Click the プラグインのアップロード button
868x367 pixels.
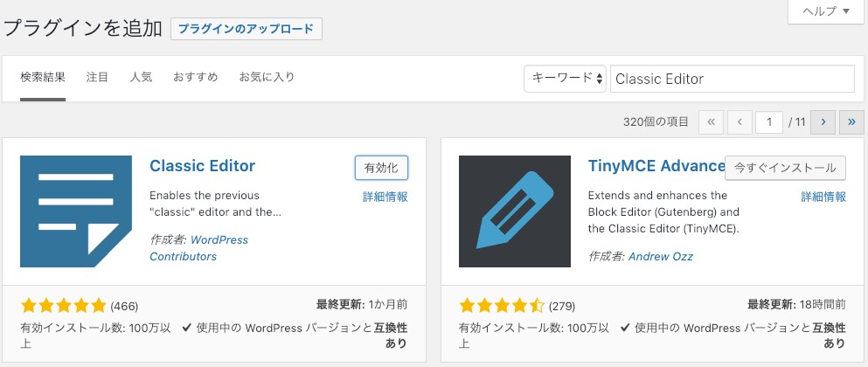coord(246,29)
